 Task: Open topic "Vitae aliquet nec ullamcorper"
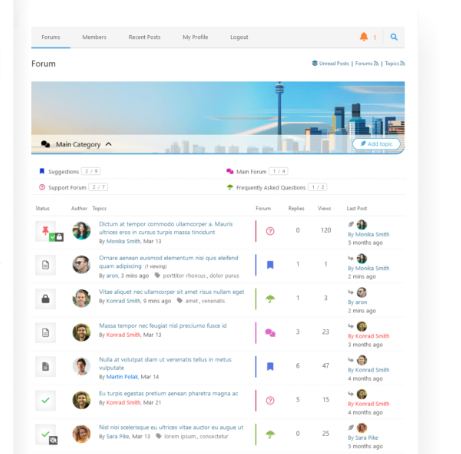click(x=171, y=292)
